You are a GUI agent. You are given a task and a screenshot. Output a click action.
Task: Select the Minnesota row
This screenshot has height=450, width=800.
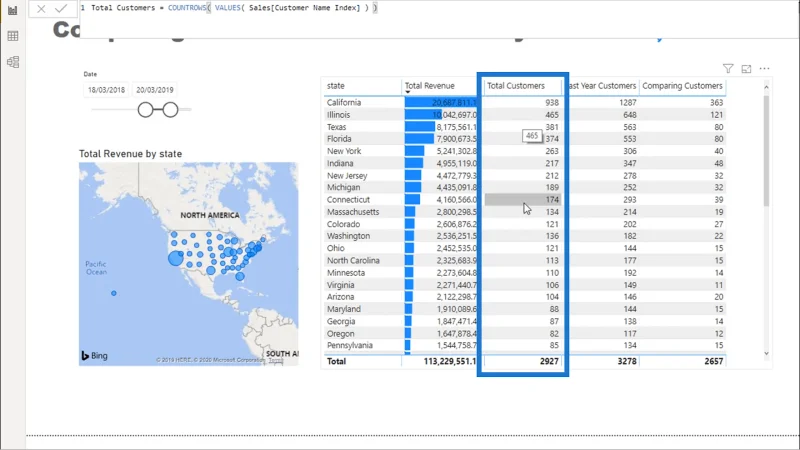tap(525, 272)
